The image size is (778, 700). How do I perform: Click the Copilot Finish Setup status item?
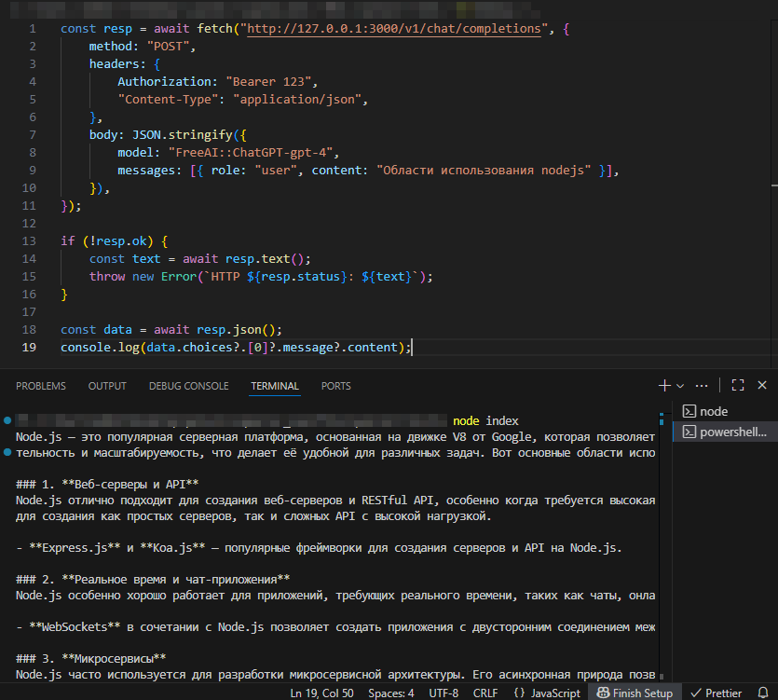tap(634, 693)
